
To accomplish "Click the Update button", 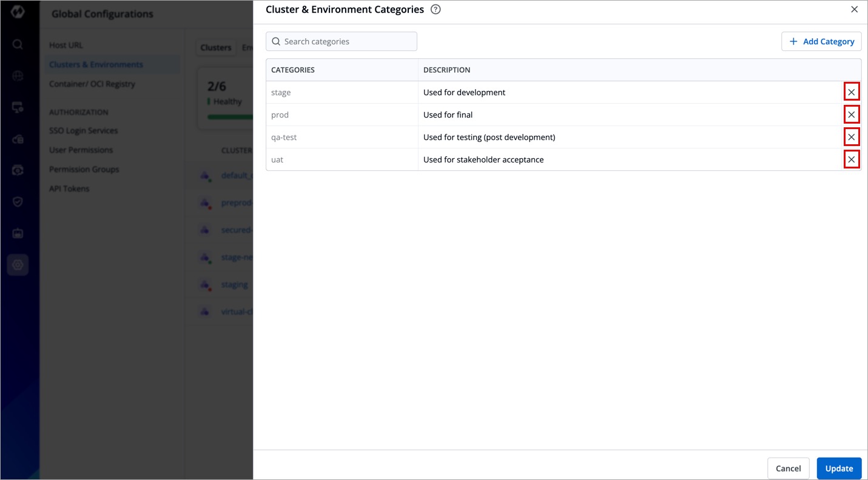I will 839,468.
